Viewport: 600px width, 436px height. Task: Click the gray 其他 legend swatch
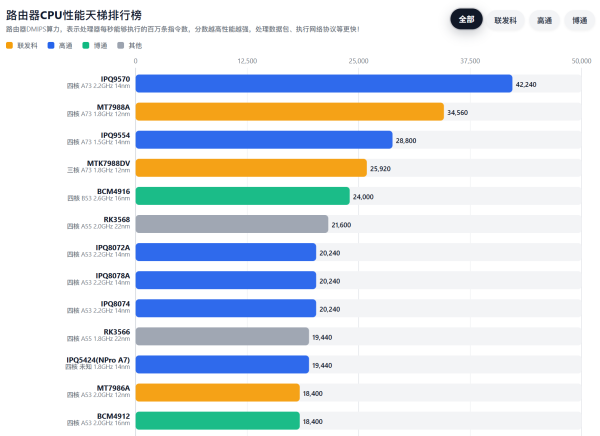click(x=122, y=45)
